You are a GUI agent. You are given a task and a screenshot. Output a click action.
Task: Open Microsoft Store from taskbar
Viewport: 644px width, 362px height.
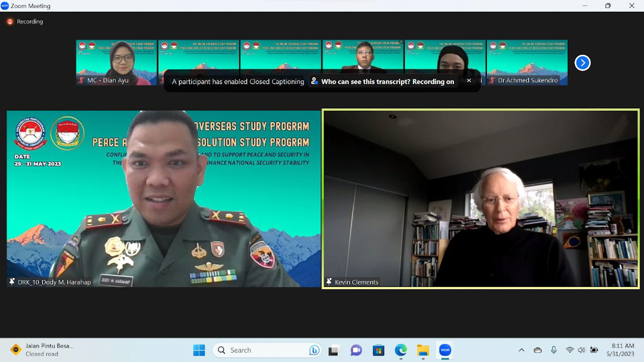tap(378, 350)
